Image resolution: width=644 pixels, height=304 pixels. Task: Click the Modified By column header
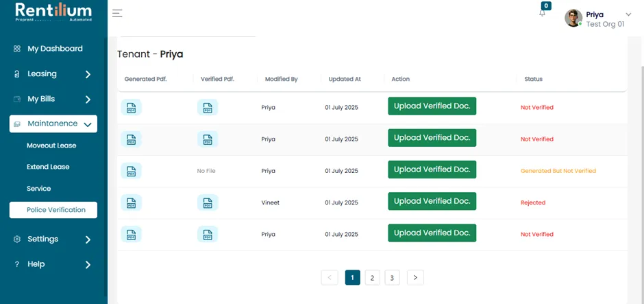(282, 79)
